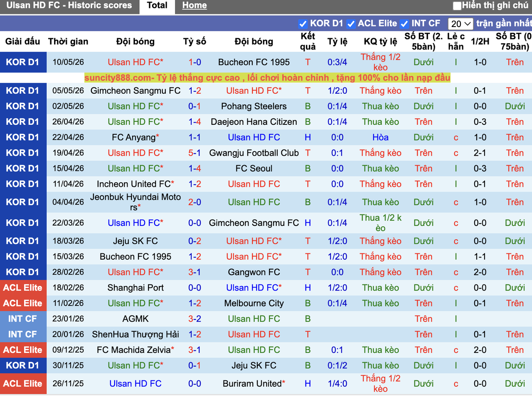
Task: Open Bucheon FC 1995 in 15/03/26 row
Action: [x=135, y=257]
